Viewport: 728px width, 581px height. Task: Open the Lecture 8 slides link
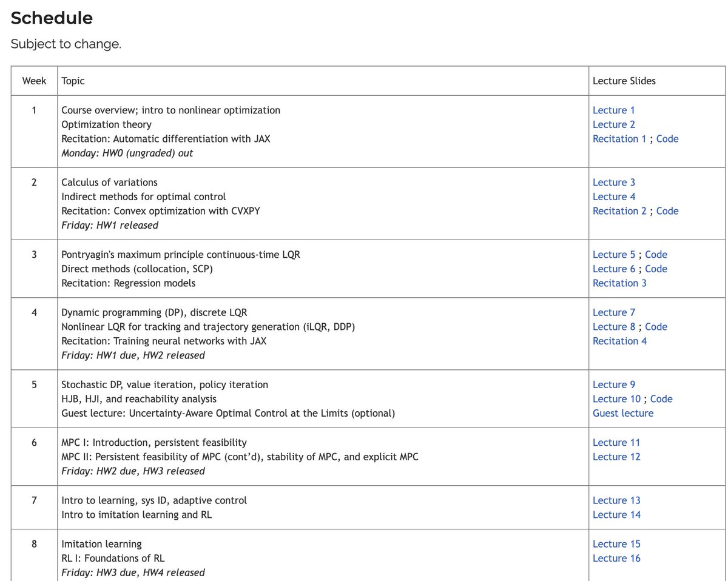click(614, 327)
